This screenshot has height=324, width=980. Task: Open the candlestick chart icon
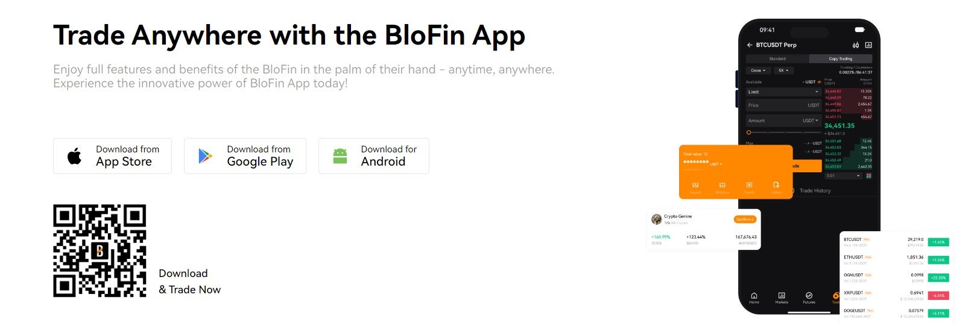[x=855, y=45]
